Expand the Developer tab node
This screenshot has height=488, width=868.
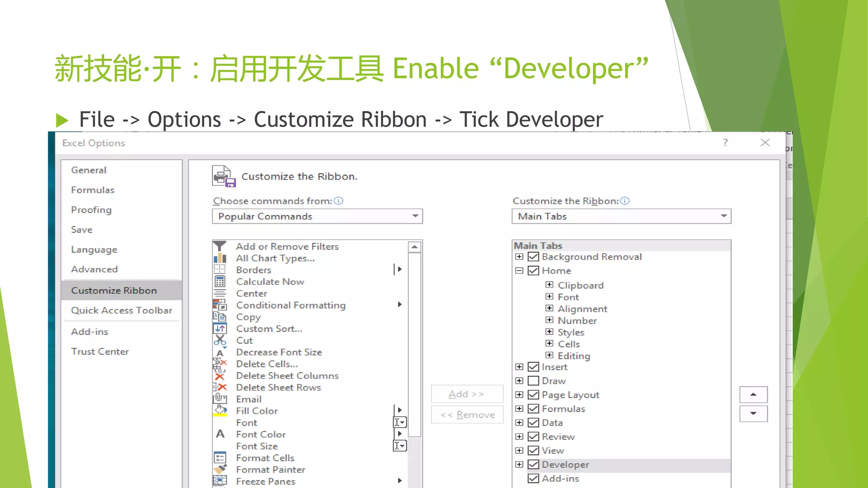pos(519,464)
